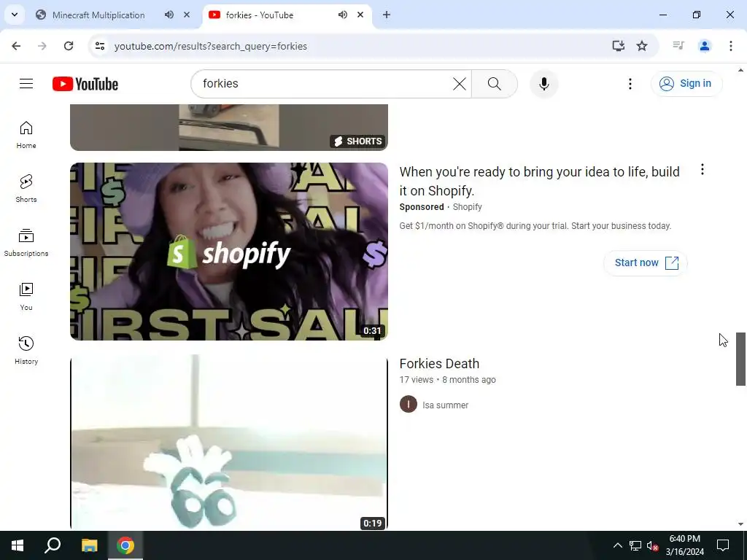The width and height of the screenshot is (747, 560).
Task: Open the Isa summer channel name
Action: [446, 405]
